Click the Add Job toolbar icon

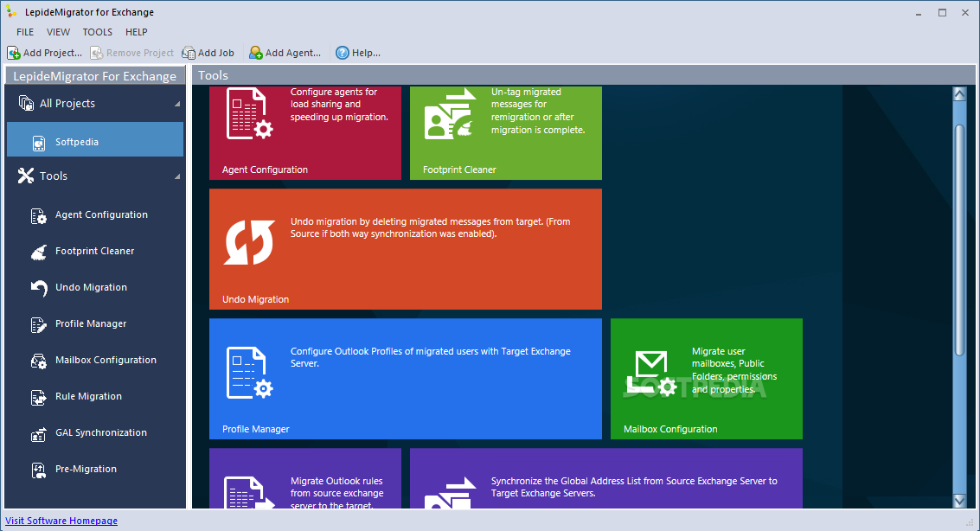coord(188,53)
